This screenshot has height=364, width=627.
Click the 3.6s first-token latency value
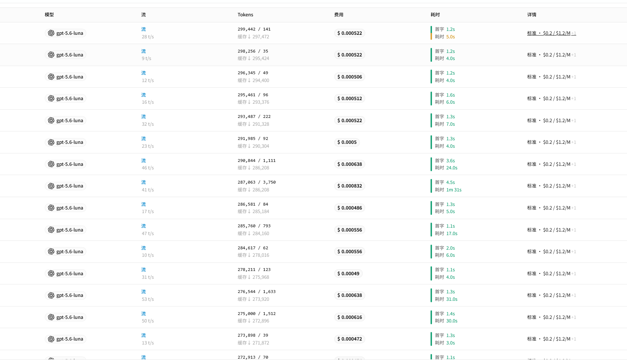(450, 161)
